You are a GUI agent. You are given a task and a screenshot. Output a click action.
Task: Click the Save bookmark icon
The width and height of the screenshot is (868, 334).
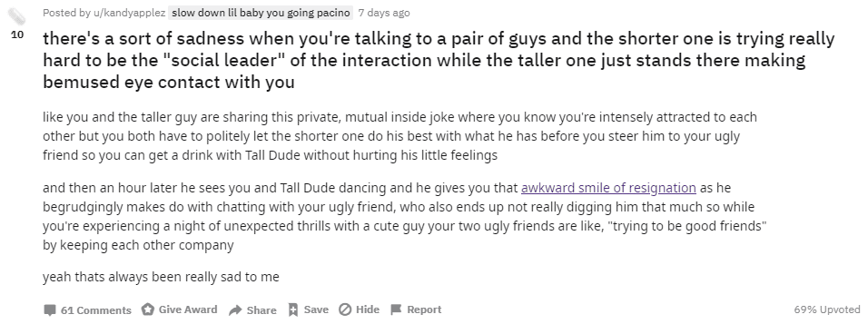click(293, 310)
